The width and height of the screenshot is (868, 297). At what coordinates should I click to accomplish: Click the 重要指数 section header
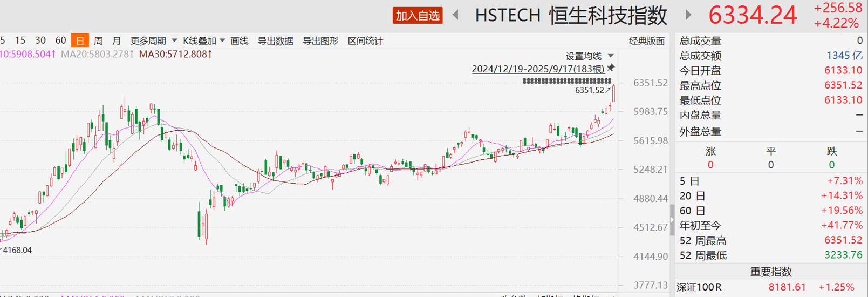coord(771,272)
